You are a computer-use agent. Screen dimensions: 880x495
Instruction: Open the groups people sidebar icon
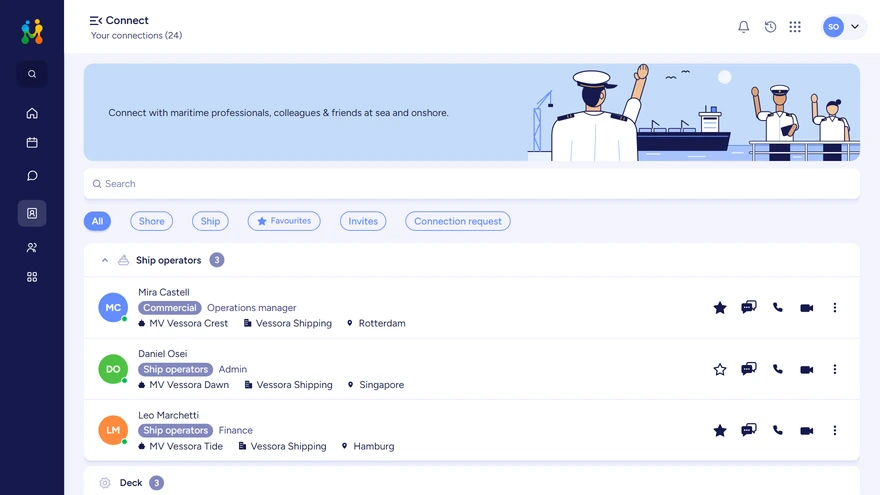point(32,248)
